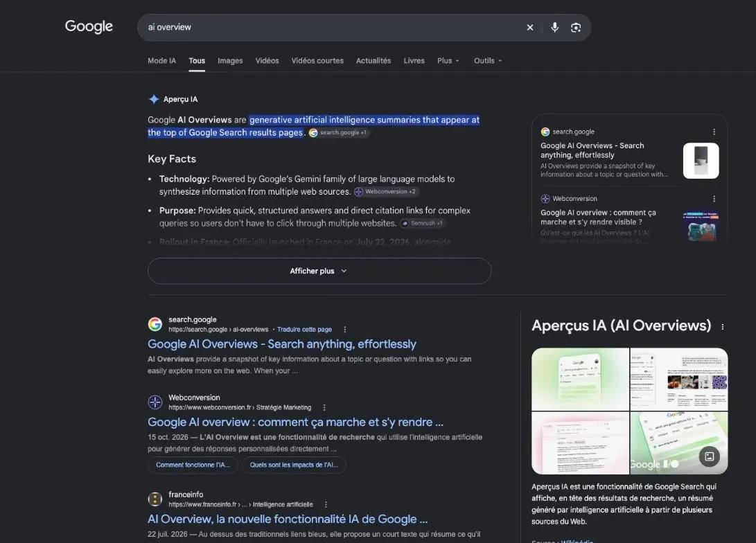Select the Tous tab

[x=197, y=61]
